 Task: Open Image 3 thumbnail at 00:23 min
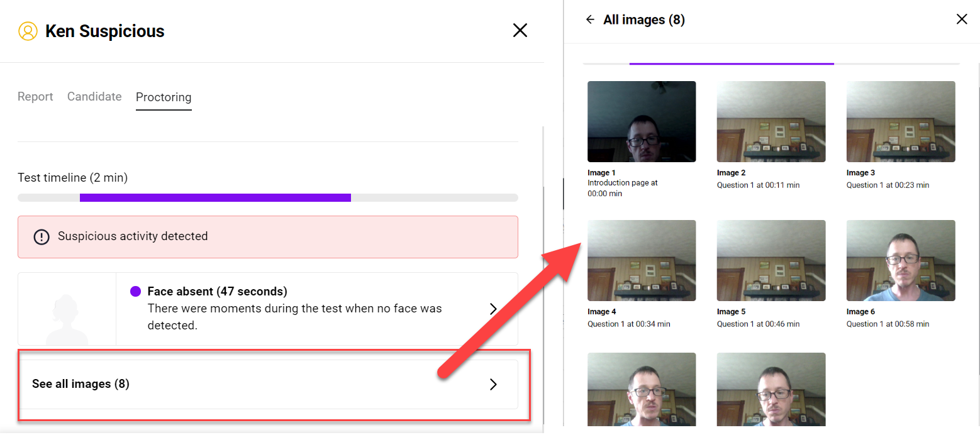point(901,122)
